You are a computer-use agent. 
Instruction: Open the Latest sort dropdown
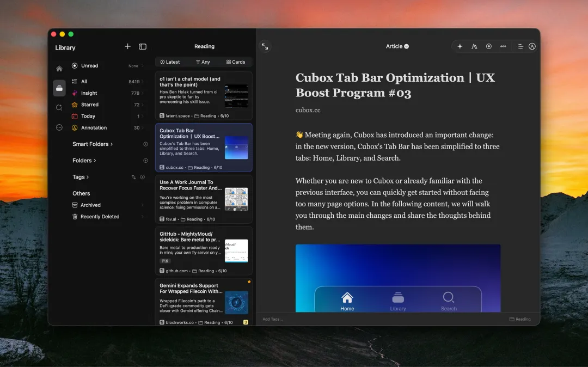click(x=170, y=62)
